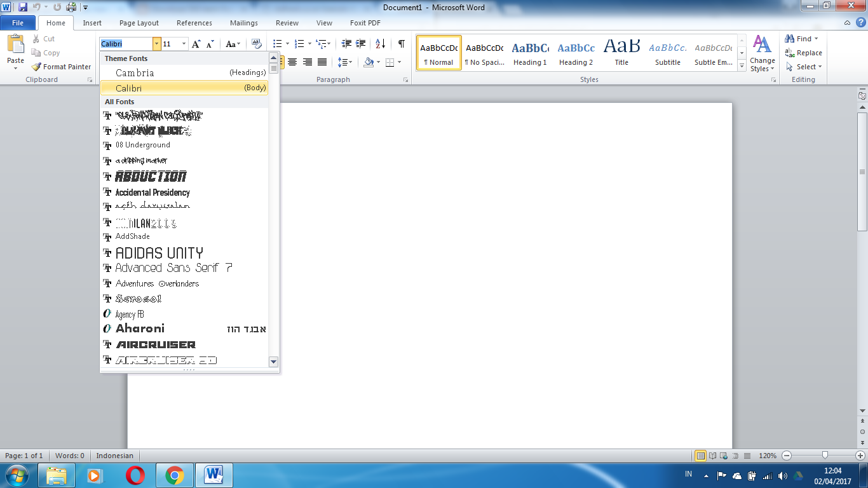Screen dimensions: 868x488
Task: Open Opera from the taskbar
Action: pos(135,475)
